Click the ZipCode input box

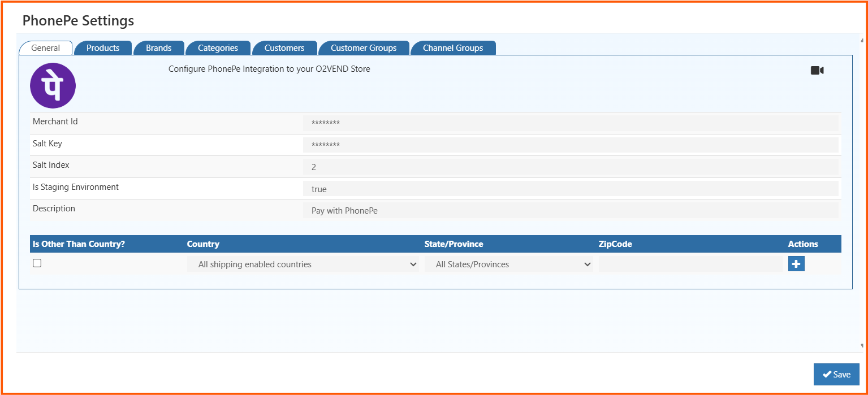(690, 264)
